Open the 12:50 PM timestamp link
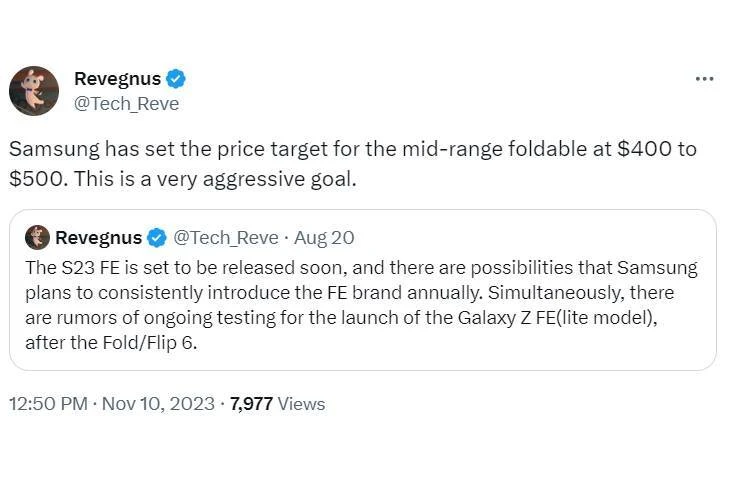This screenshot has height=491, width=737. click(x=48, y=404)
